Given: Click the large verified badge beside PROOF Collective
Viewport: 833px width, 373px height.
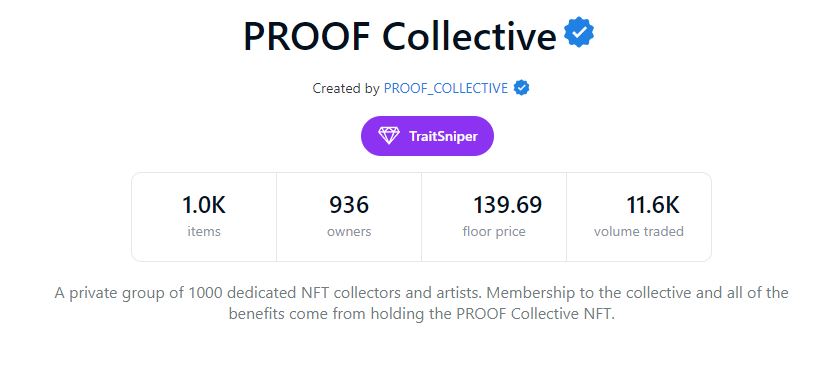Looking at the screenshot, I should pyautogui.click(x=579, y=32).
